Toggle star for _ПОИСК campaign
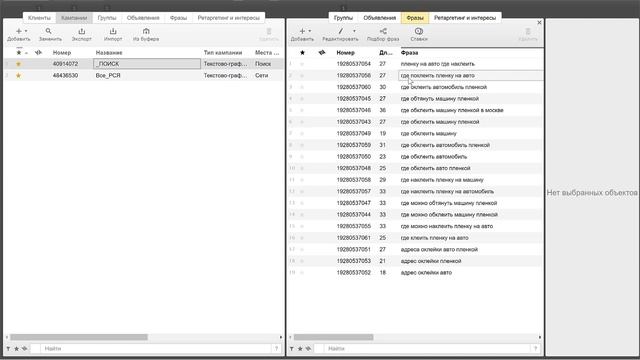 pos(18,64)
